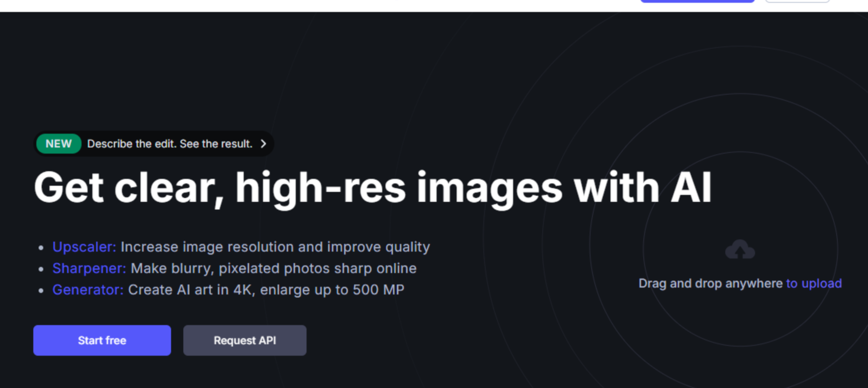The width and height of the screenshot is (868, 388).
Task: Click 'Increase image resolution and improve quality' text
Action: coord(275,247)
